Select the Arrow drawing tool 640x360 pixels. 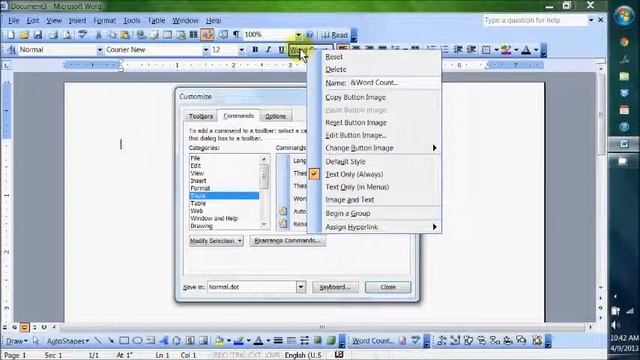point(111,340)
